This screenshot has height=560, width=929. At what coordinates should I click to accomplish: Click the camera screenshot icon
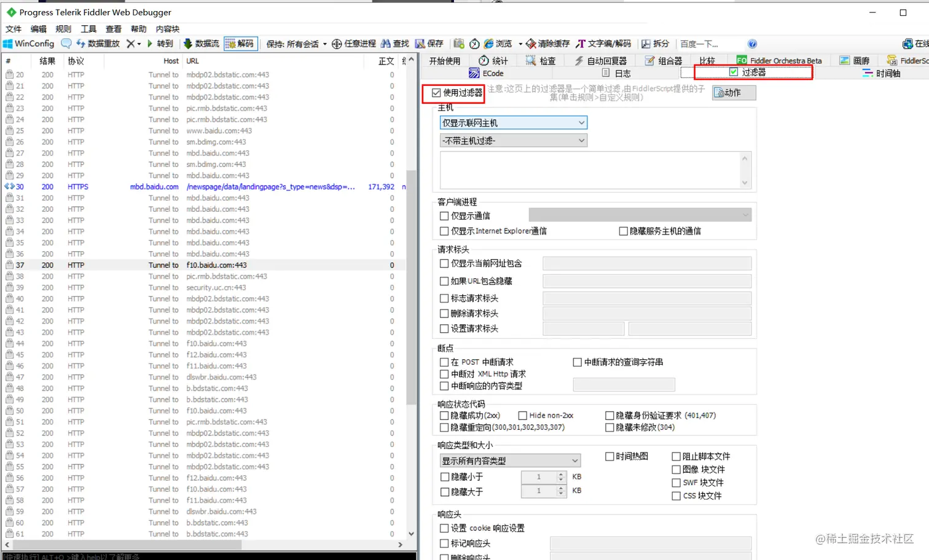(x=459, y=44)
